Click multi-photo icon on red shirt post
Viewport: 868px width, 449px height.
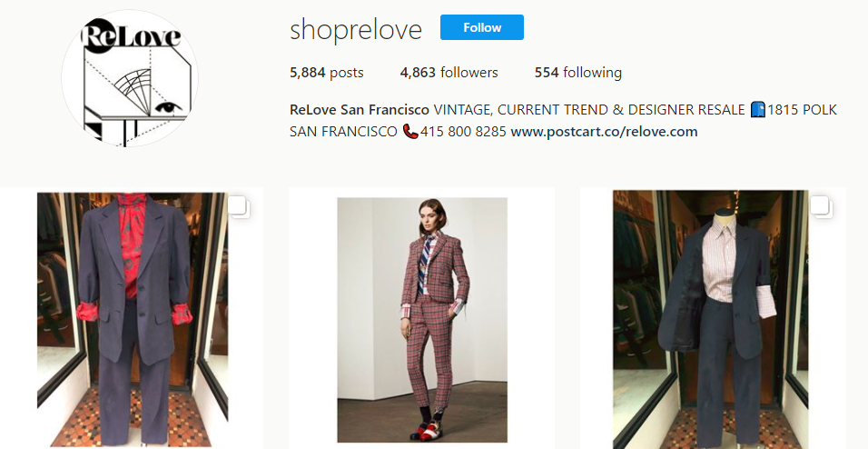pos(239,207)
